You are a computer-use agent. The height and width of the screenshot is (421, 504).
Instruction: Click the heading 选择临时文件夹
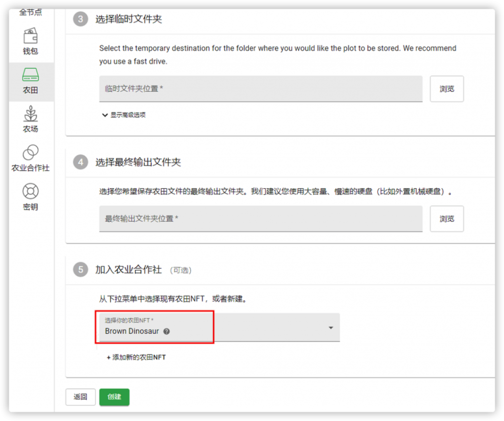click(x=128, y=19)
